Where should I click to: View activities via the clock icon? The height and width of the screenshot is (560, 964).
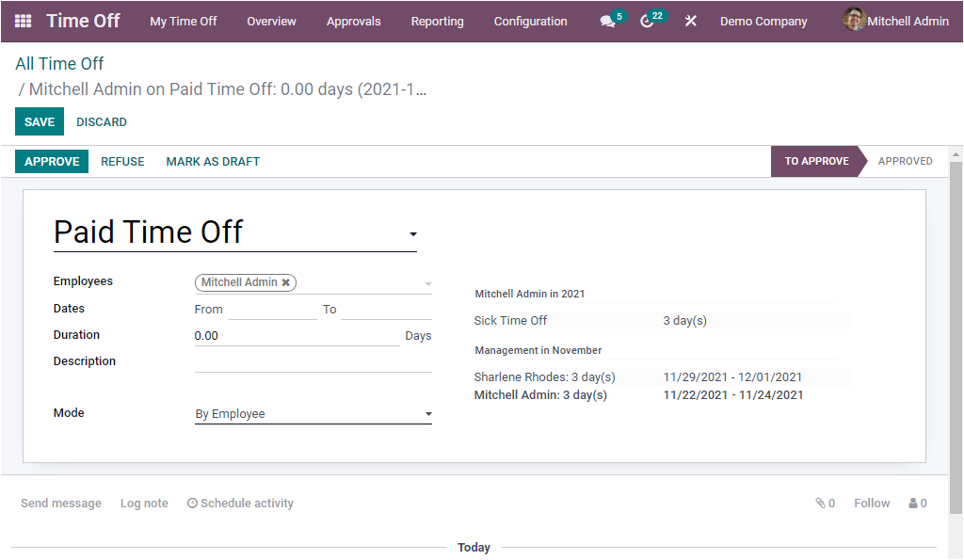[x=648, y=20]
